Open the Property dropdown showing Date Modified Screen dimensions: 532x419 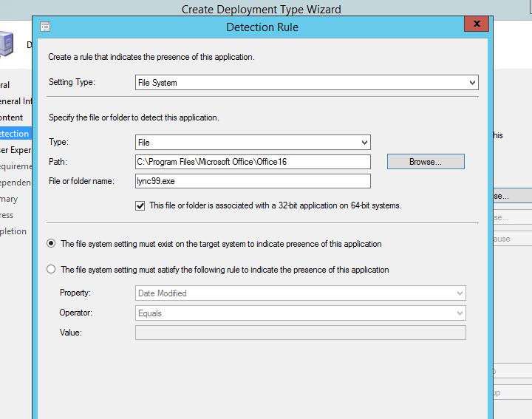(300, 293)
